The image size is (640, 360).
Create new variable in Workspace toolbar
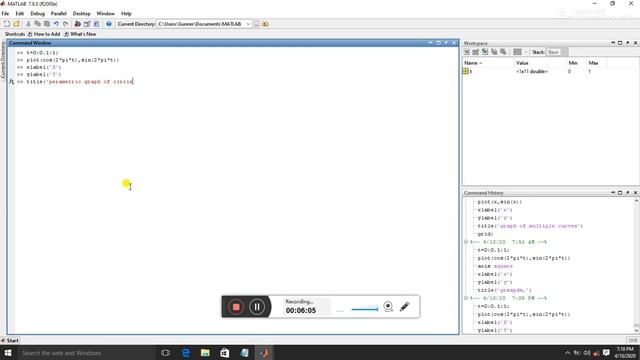(x=467, y=52)
